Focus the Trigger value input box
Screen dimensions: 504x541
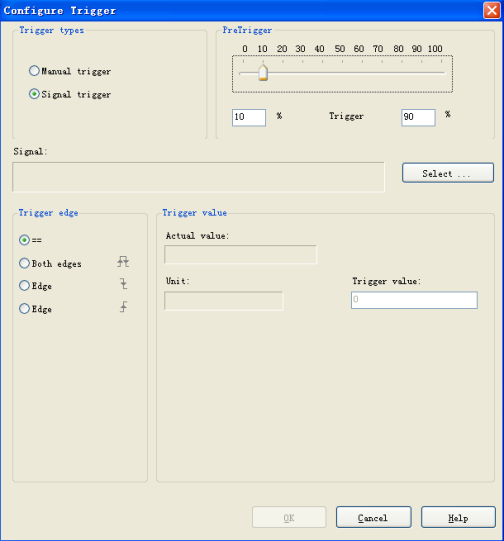tap(414, 300)
